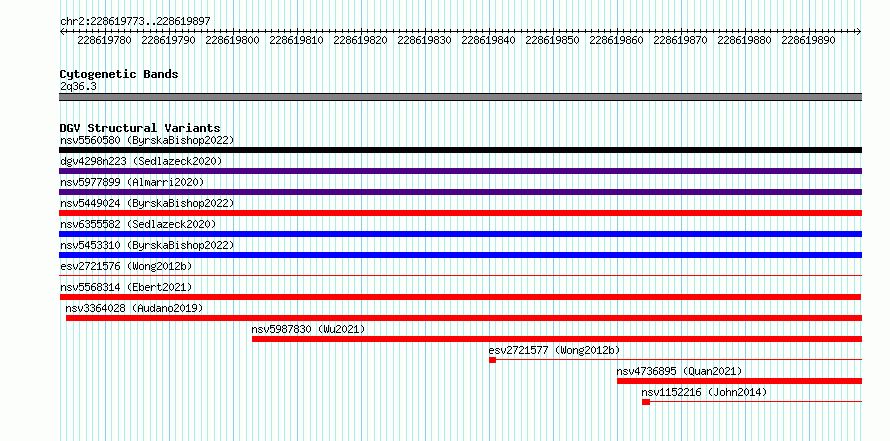Viewport: 890px width, 441px height.
Task: Click the nsv5560580 (ByrskaBishop2022) label
Action: point(147,140)
